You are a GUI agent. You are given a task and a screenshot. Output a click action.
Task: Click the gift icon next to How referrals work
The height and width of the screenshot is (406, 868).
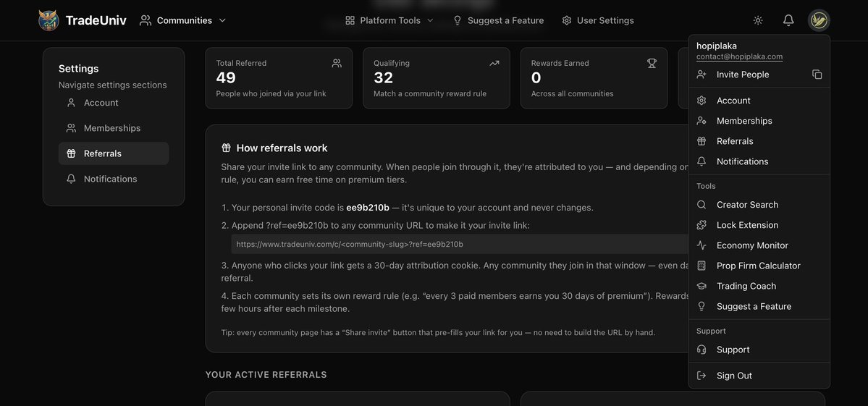[226, 148]
